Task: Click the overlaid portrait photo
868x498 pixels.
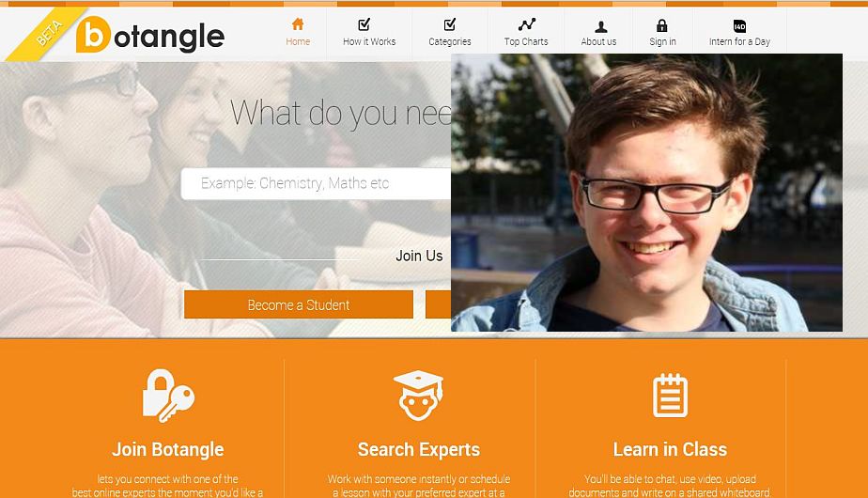Action: [x=646, y=193]
